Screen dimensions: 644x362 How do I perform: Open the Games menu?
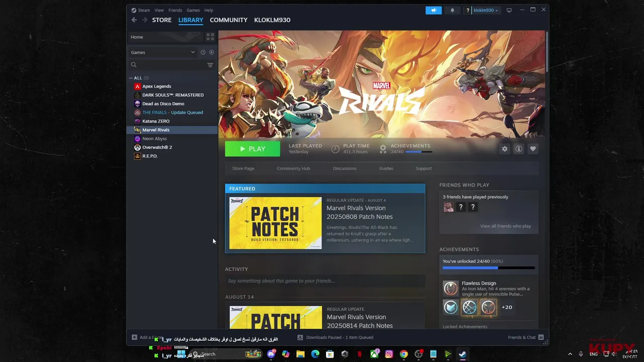[x=193, y=10]
